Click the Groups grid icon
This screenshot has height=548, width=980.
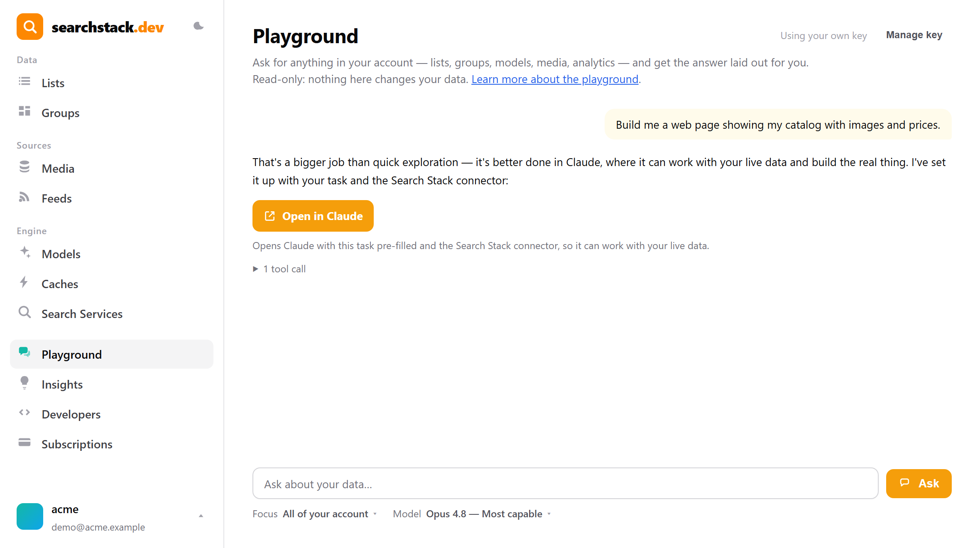click(x=24, y=111)
